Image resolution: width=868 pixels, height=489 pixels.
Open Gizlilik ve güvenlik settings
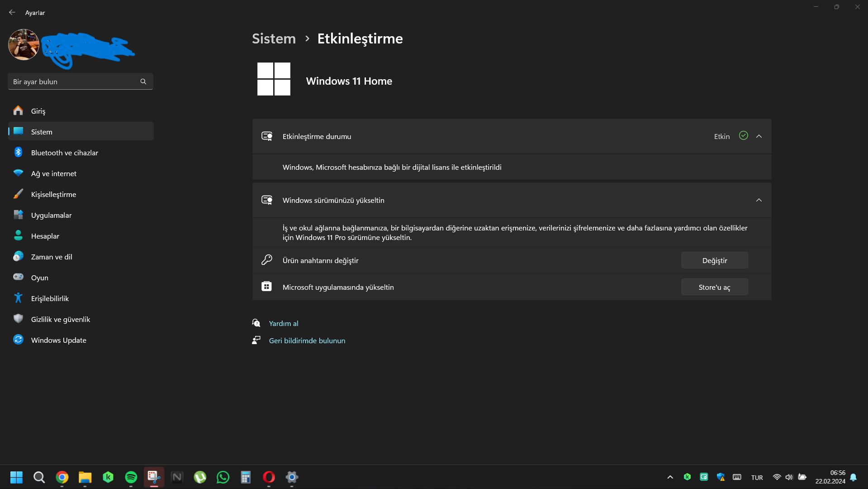click(x=81, y=319)
